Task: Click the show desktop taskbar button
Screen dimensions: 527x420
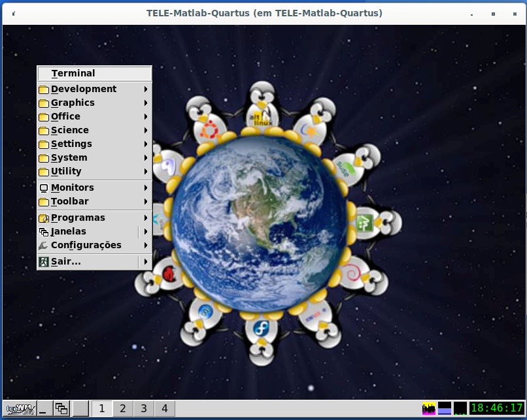Action: tap(45, 409)
